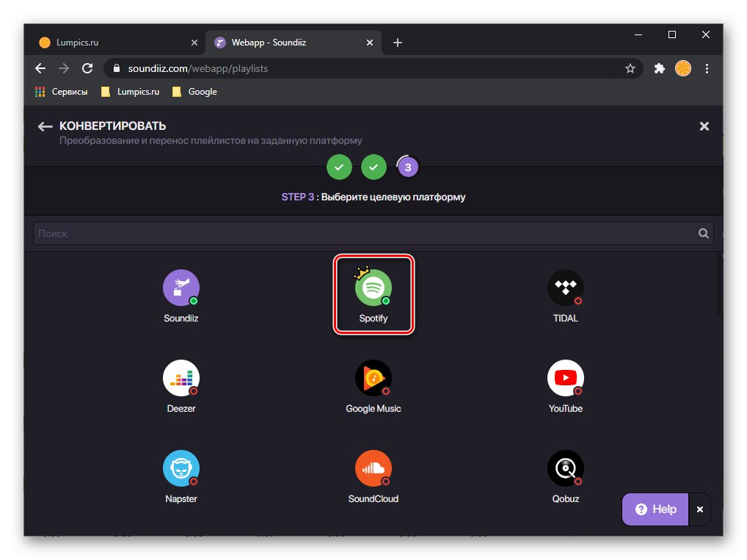
Task: Click the search magnifier icon
Action: [703, 233]
